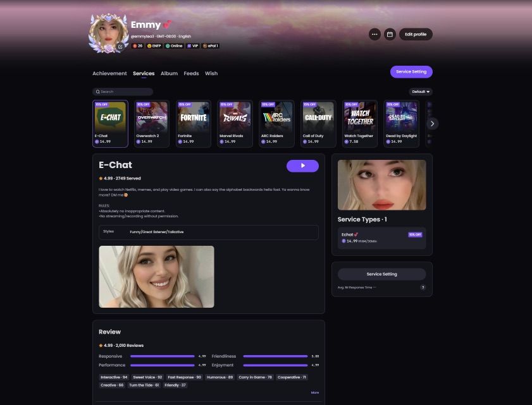Screen dimensions: 532x405
Task: Open the three-dots more options menu
Action: [374, 34]
